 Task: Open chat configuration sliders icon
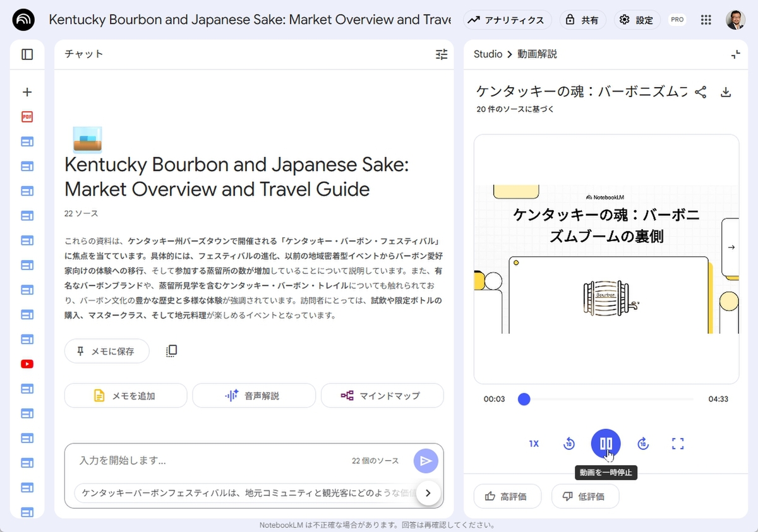pyautogui.click(x=442, y=54)
